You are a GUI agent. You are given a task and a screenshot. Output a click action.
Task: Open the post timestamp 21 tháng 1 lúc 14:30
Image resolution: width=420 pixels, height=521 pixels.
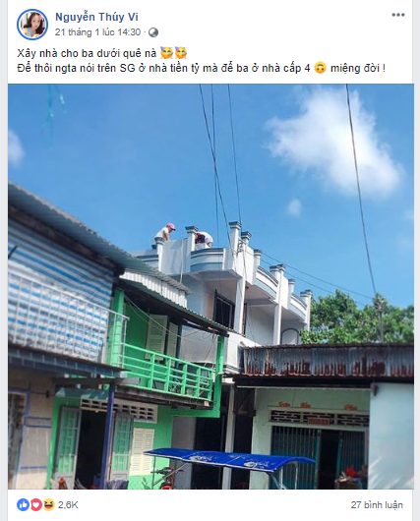click(98, 32)
